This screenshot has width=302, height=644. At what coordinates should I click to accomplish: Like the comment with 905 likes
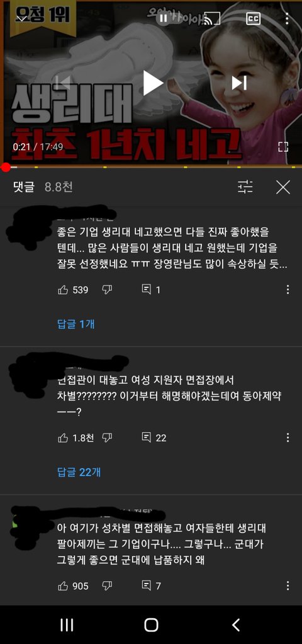63,585
